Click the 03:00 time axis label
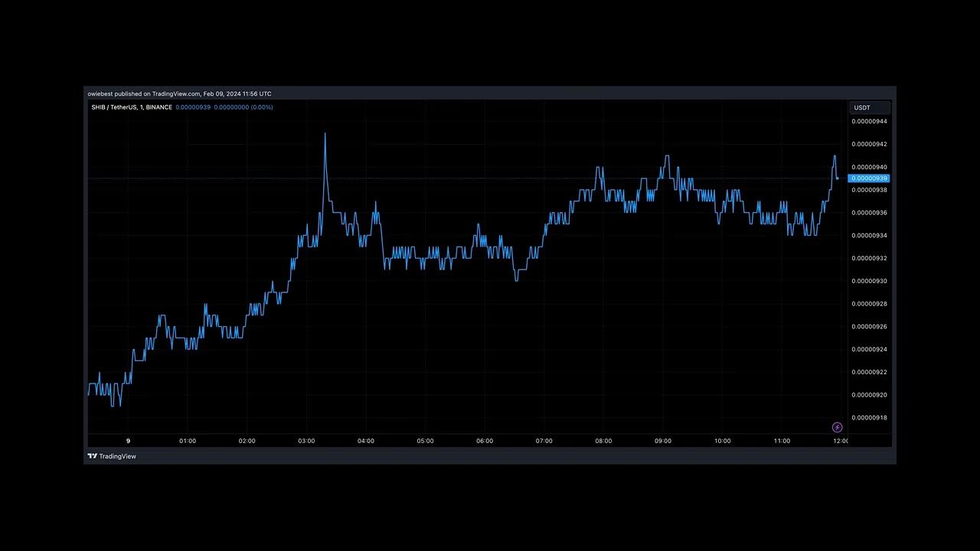 [x=306, y=441]
